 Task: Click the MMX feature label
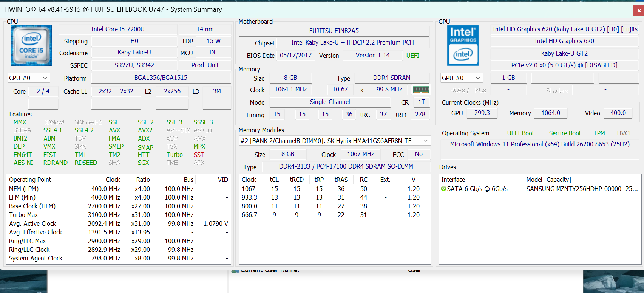pos(20,122)
